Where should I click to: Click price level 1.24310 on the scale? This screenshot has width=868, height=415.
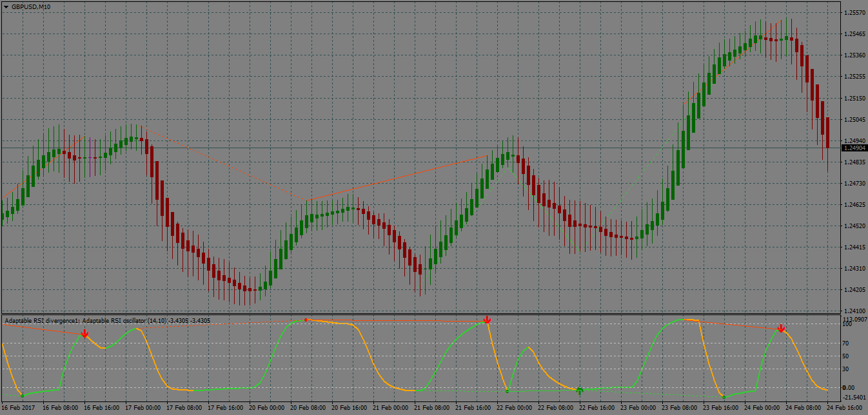pyautogui.click(x=854, y=268)
